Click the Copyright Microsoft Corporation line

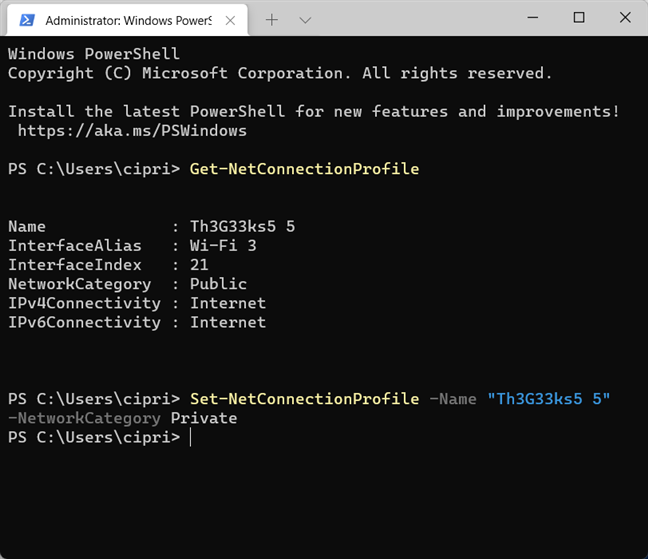tap(280, 74)
